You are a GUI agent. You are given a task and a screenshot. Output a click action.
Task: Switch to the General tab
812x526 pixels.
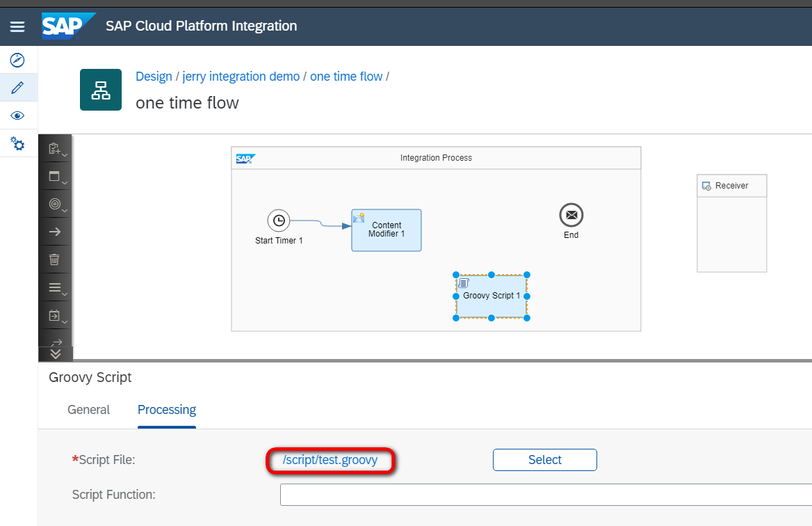coord(88,410)
